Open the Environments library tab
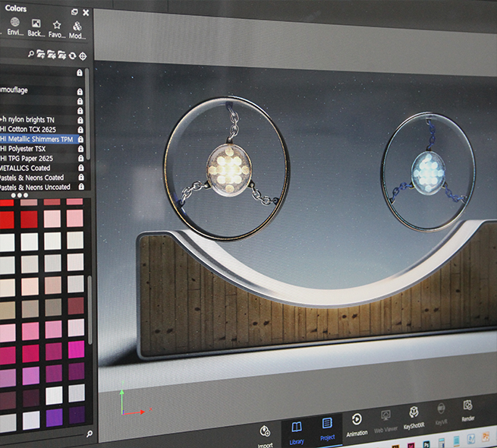This screenshot has width=497, height=448. (15, 27)
